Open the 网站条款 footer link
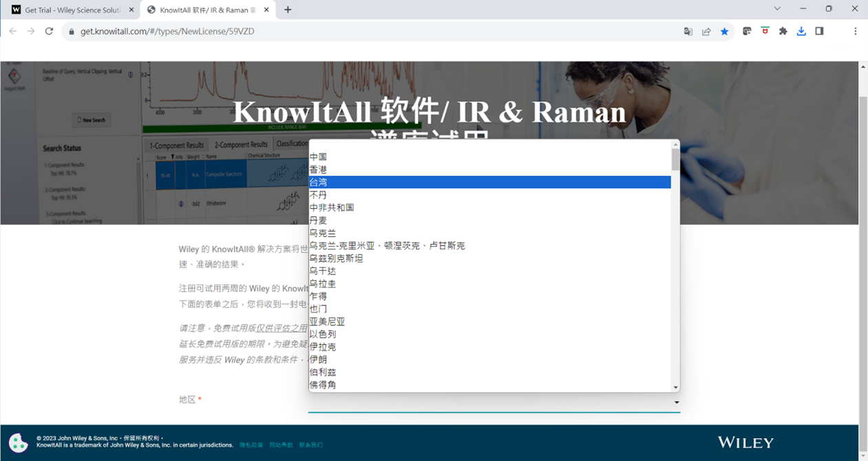The image size is (868, 461). click(x=281, y=445)
